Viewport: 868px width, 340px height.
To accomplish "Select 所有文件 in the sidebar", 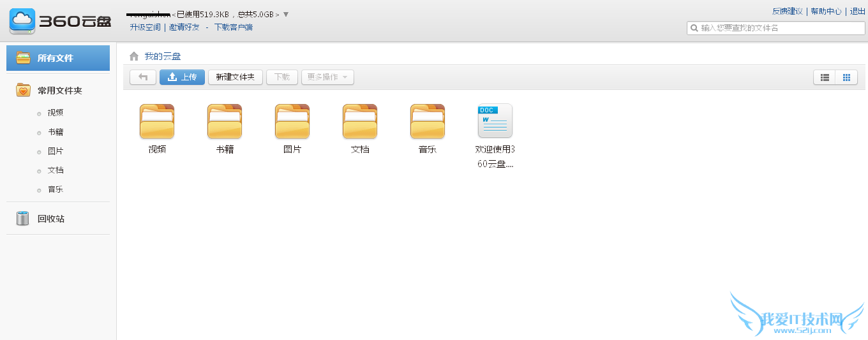I will pos(58,58).
